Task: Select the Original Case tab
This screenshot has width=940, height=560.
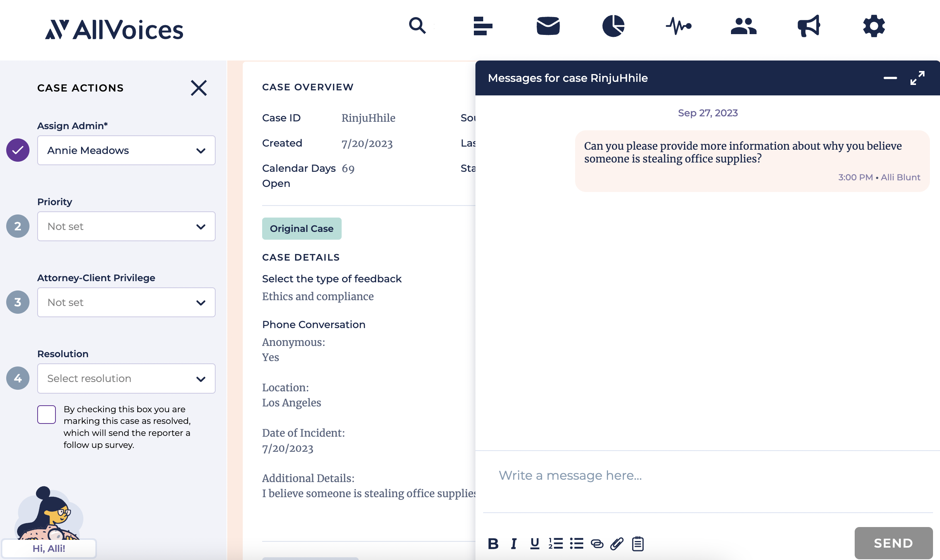Action: pyautogui.click(x=302, y=228)
